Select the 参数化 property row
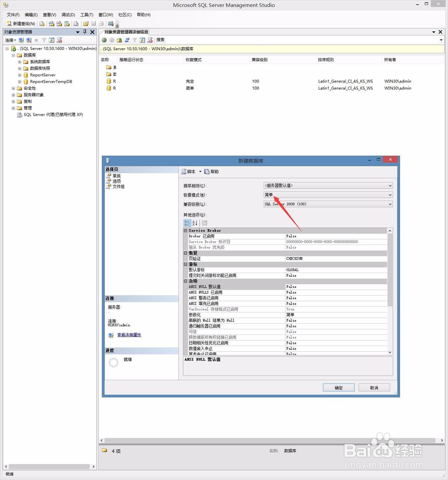 pos(287,315)
